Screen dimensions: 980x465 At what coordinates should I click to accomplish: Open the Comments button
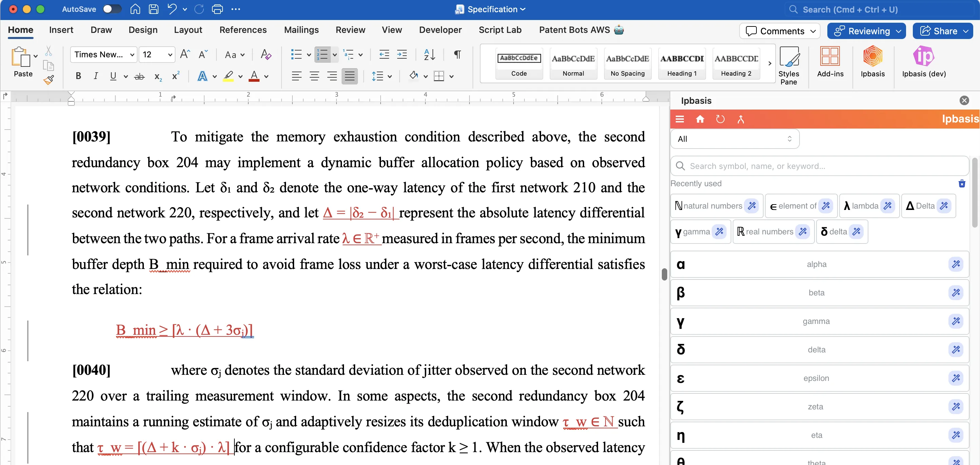click(779, 31)
